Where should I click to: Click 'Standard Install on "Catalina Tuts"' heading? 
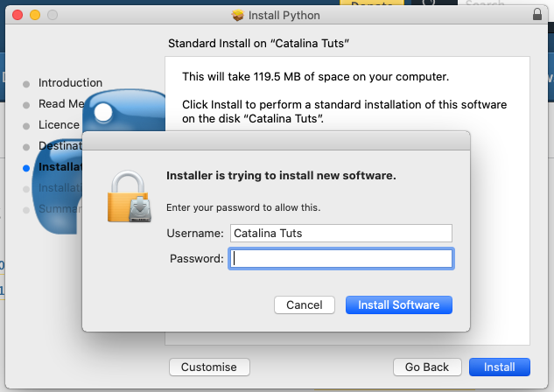coord(258,44)
